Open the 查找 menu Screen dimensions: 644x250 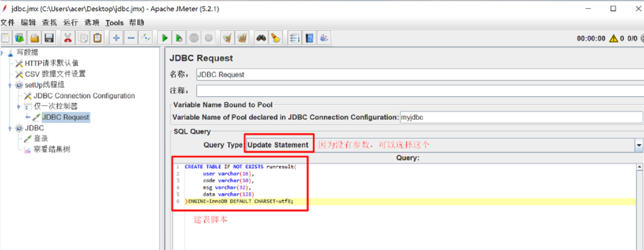click(x=49, y=22)
